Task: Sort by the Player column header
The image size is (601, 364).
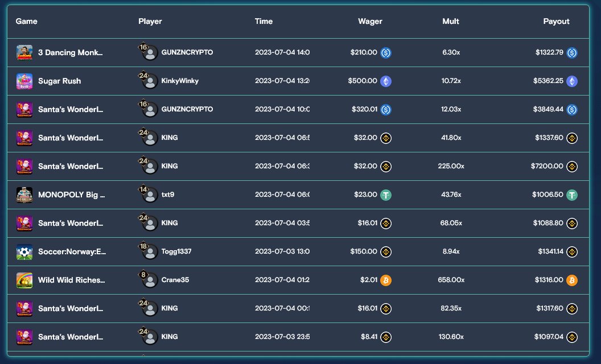Action: coord(150,22)
